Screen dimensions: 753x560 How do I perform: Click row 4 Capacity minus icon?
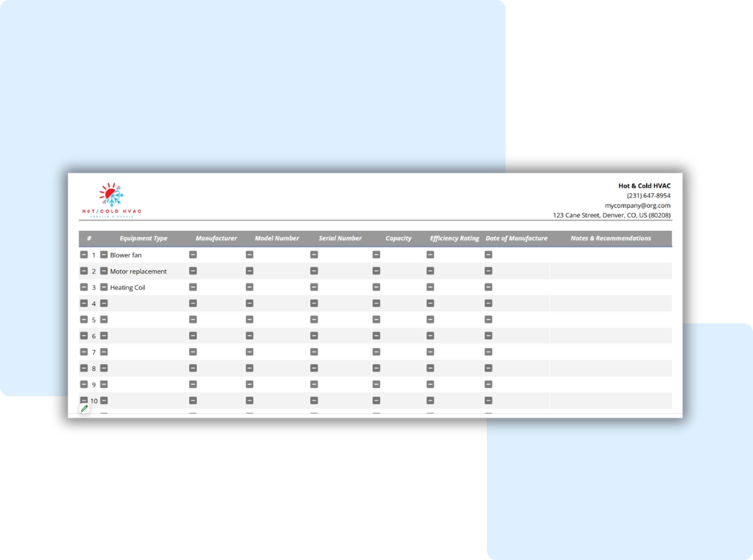click(376, 303)
